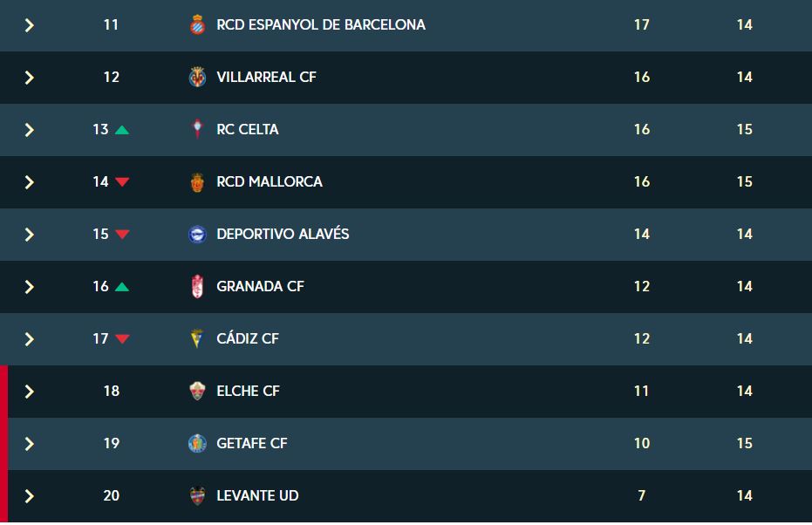Click the Levante UD club crest
Viewport: 812px width, 525px height.
pyautogui.click(x=197, y=496)
